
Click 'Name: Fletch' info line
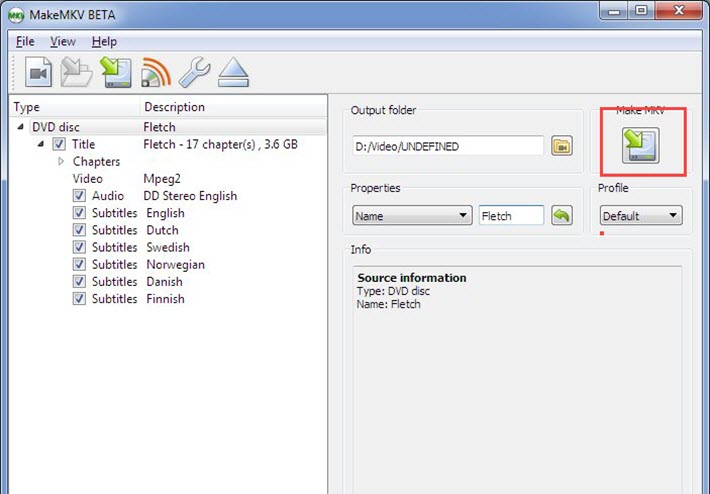tap(389, 304)
